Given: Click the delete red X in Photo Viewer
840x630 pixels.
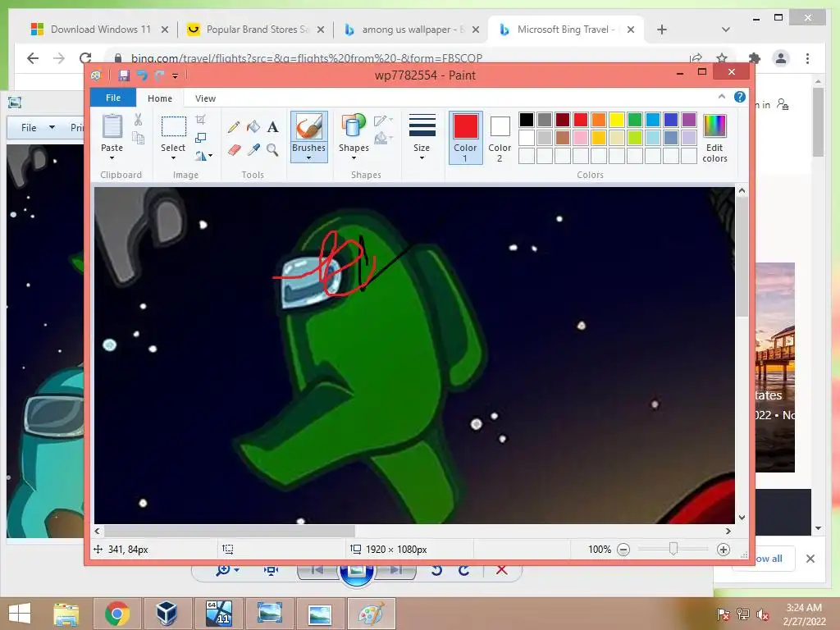Looking at the screenshot, I should [501, 569].
